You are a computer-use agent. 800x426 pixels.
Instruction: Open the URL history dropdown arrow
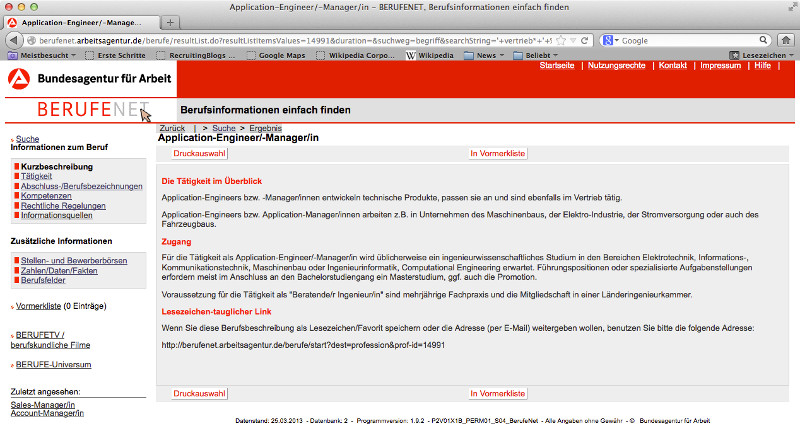[573, 40]
